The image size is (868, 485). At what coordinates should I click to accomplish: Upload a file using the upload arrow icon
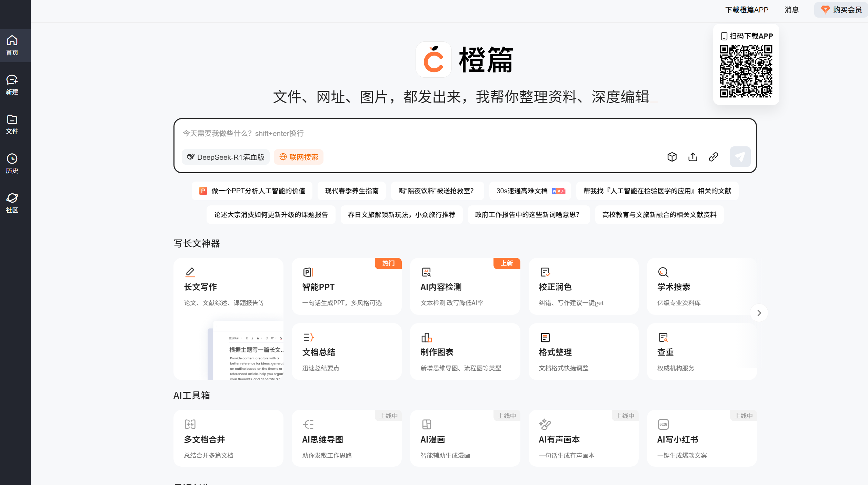pos(692,157)
